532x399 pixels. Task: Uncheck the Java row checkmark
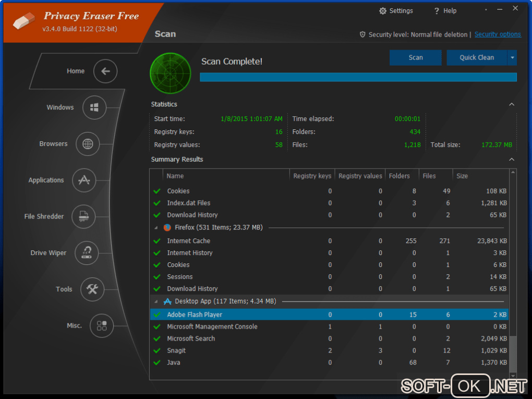pos(157,362)
